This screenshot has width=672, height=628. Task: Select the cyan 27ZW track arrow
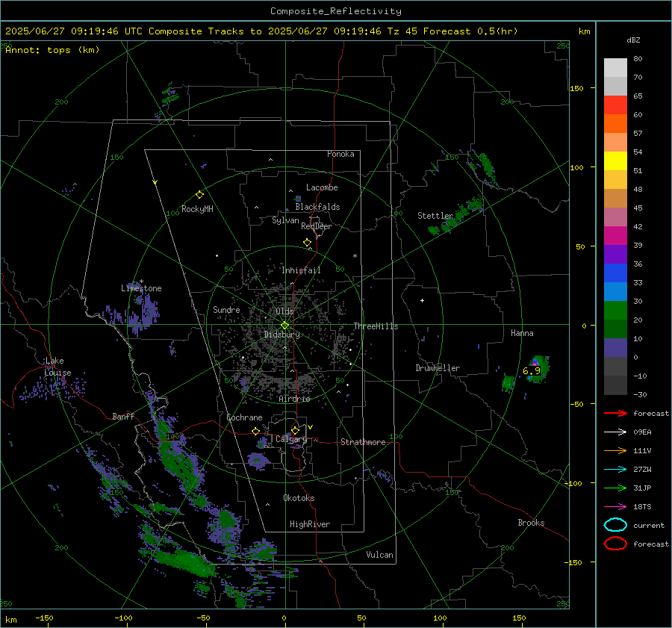pyautogui.click(x=615, y=470)
